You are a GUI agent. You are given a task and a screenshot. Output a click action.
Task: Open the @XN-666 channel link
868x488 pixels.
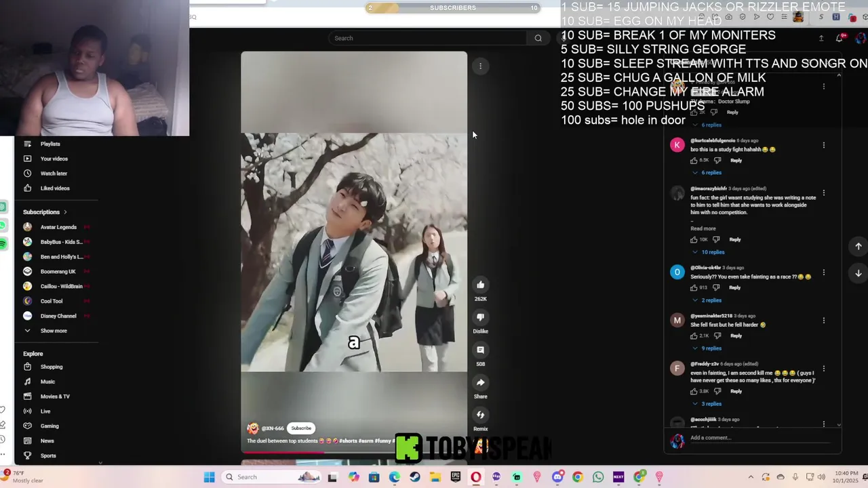point(273,428)
